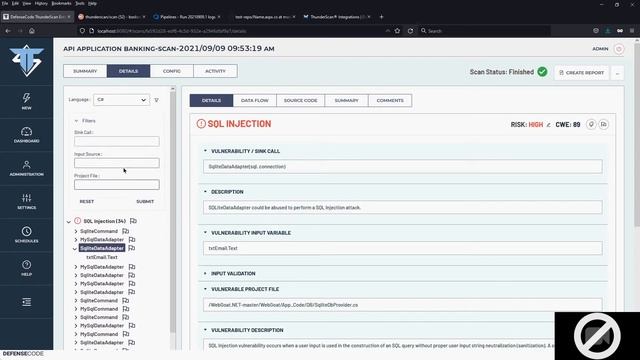This screenshot has width=640, height=360.
Task: Open the Bookmarks menu in browser
Action: click(x=61, y=3)
